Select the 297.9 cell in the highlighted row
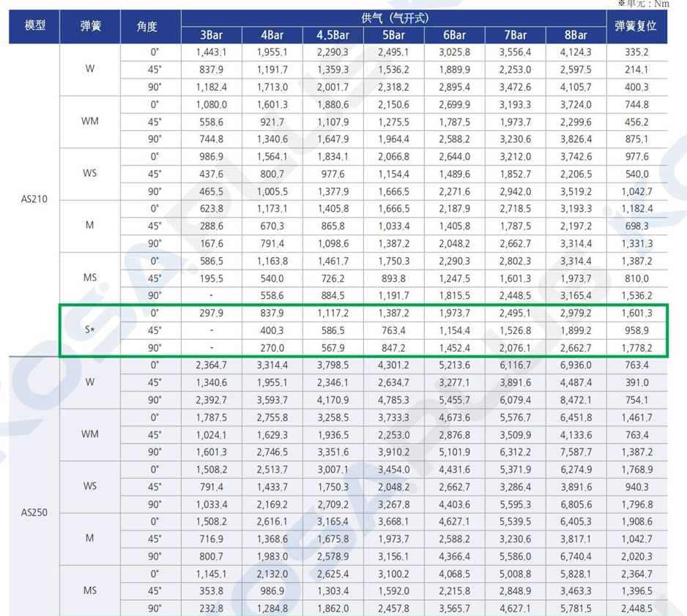Image resolution: width=687 pixels, height=616 pixels. pyautogui.click(x=212, y=313)
